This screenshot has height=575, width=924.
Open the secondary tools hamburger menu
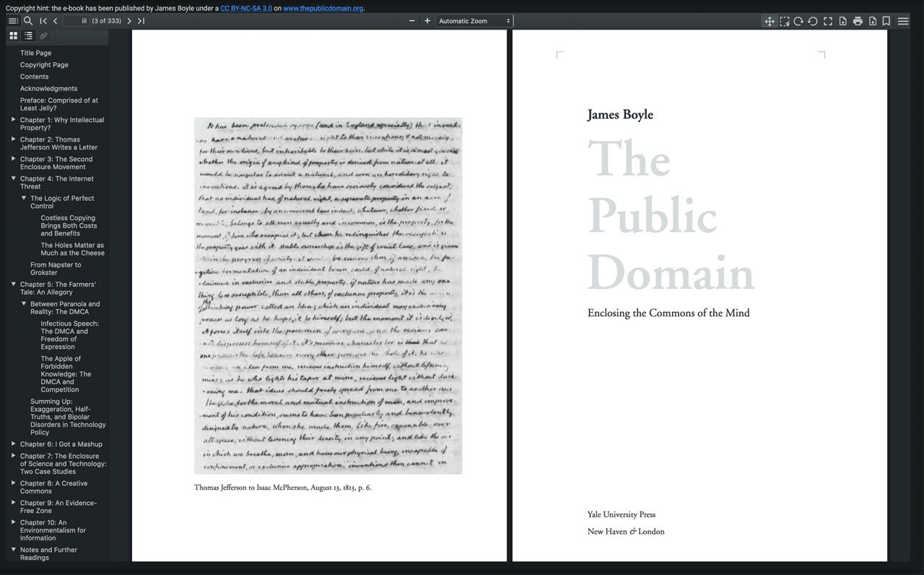click(903, 21)
